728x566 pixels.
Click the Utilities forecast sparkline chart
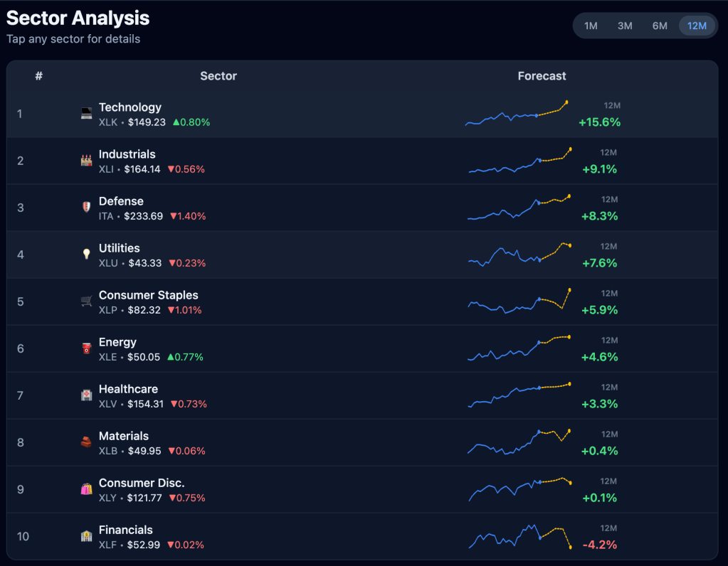(x=519, y=255)
